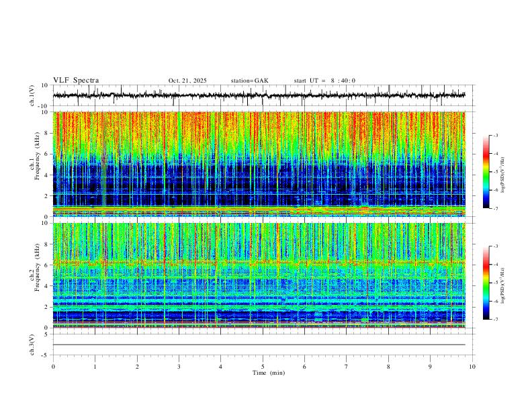This screenshot has height=411, width=532.
Task: Click time axis tick label "2"
Action: (x=137, y=367)
